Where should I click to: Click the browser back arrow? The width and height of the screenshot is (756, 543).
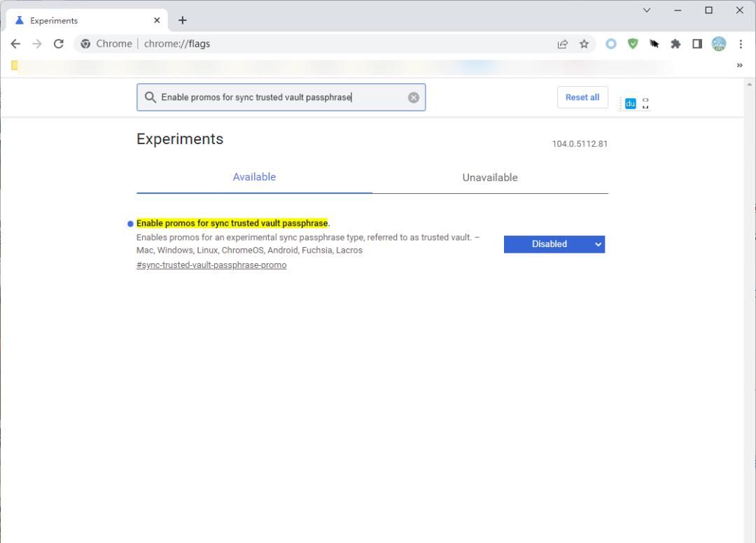(x=15, y=43)
